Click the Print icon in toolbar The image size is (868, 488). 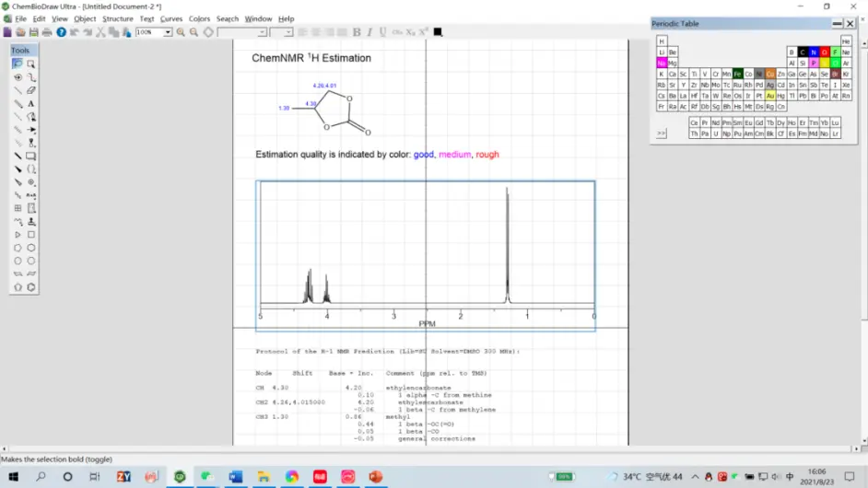(x=47, y=32)
